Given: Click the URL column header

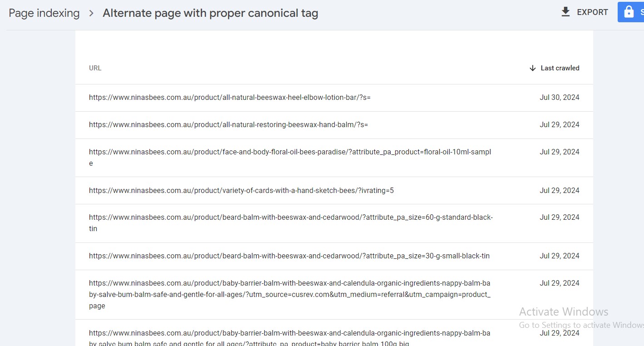Looking at the screenshot, I should (95, 68).
